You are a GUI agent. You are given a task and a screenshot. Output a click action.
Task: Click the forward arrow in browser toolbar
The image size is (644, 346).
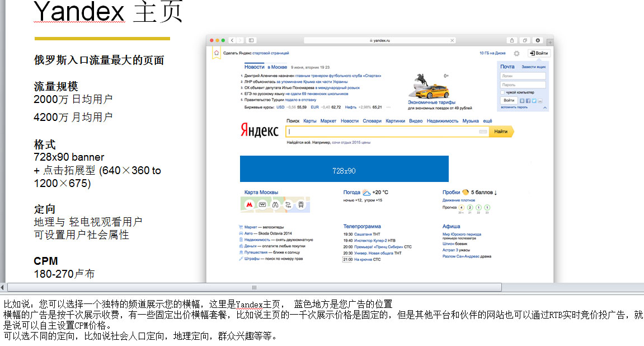tap(240, 40)
